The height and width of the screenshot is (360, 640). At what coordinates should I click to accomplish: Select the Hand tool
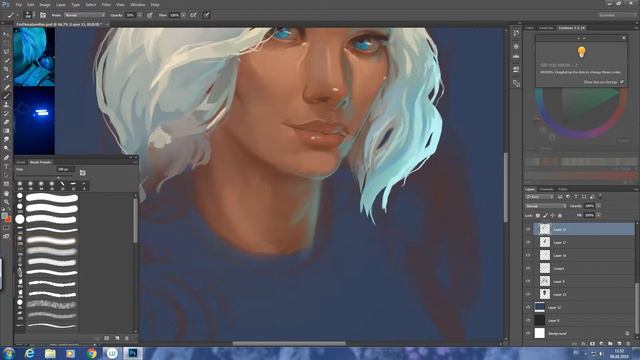click(6, 193)
